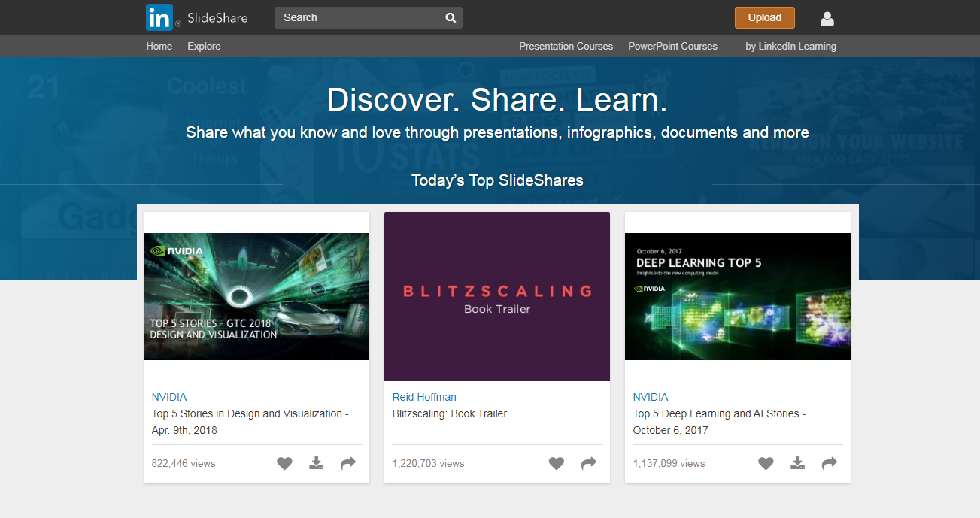
Task: Open the GTC 2018 Design and Visualization thumbnail
Action: (x=257, y=296)
